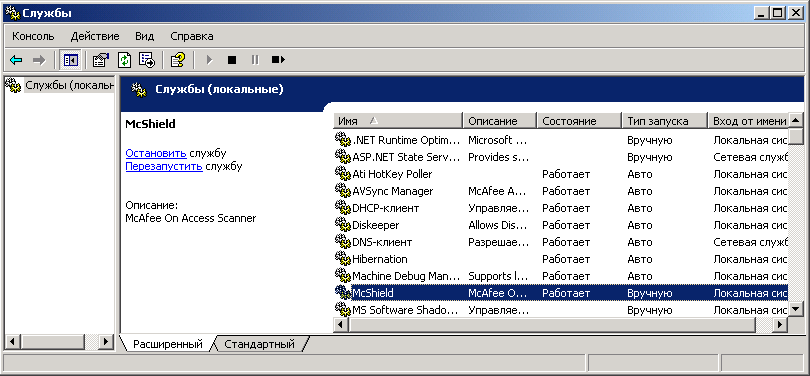Select Службы (локальные) tree node
Viewport: 810px width, 376px height.
click(69, 85)
